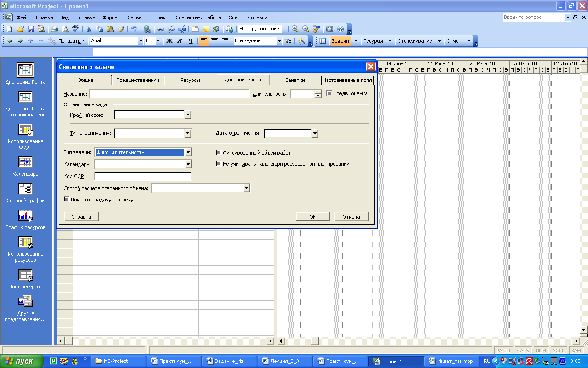Open the Arial font name dropdown
Viewport: 588px width, 368px height.
tap(141, 41)
